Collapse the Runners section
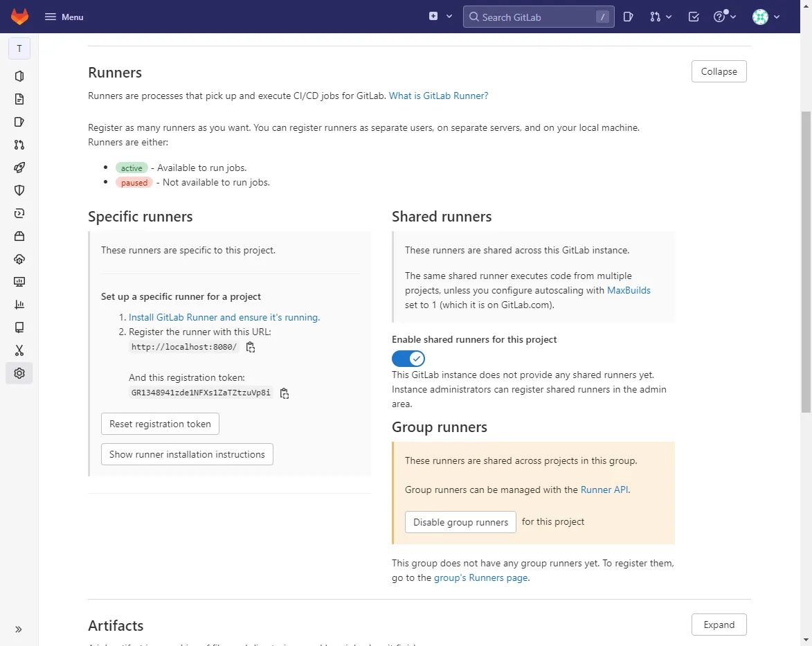The width and height of the screenshot is (812, 646). (x=719, y=71)
